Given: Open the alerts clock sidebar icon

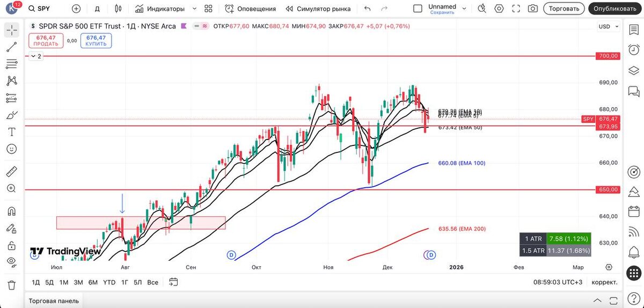Looking at the screenshot, I should 634,50.
